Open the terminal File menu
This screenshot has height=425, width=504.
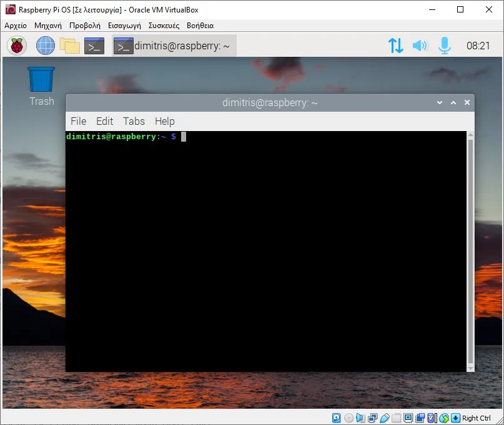78,121
